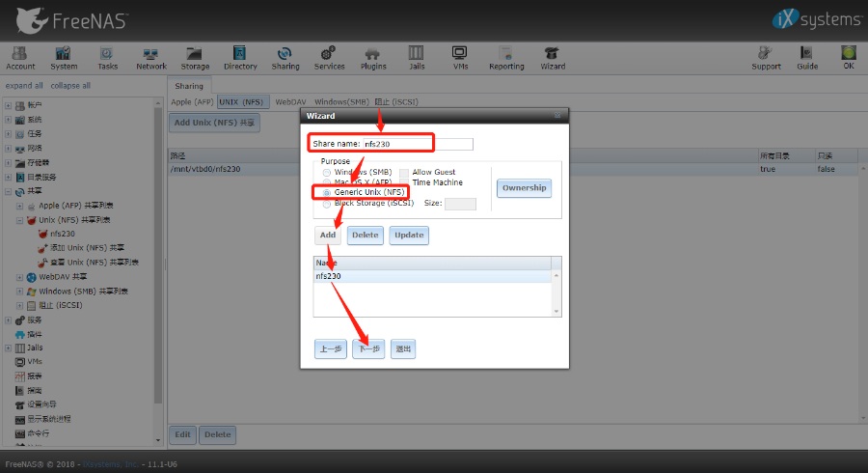Click Add button in Wizard
This screenshot has width=868, height=473.
coord(328,236)
